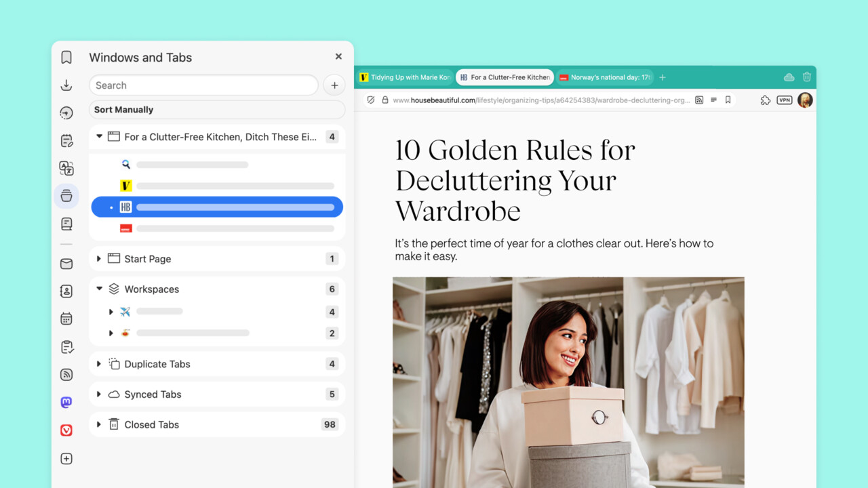Open the Translate panel
Image resolution: width=868 pixels, height=488 pixels.
click(66, 168)
